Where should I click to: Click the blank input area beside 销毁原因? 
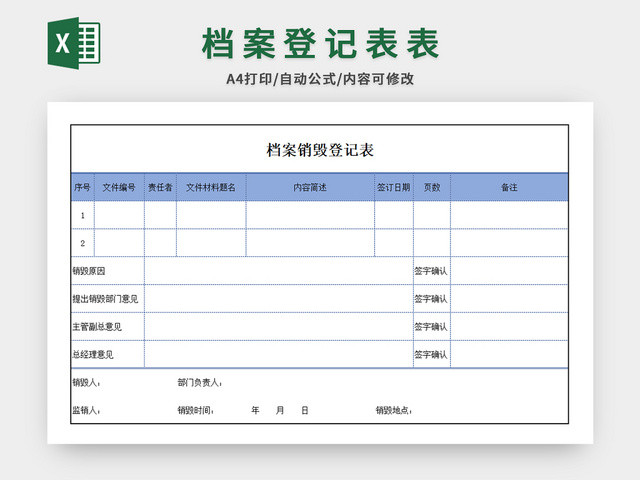point(279,271)
